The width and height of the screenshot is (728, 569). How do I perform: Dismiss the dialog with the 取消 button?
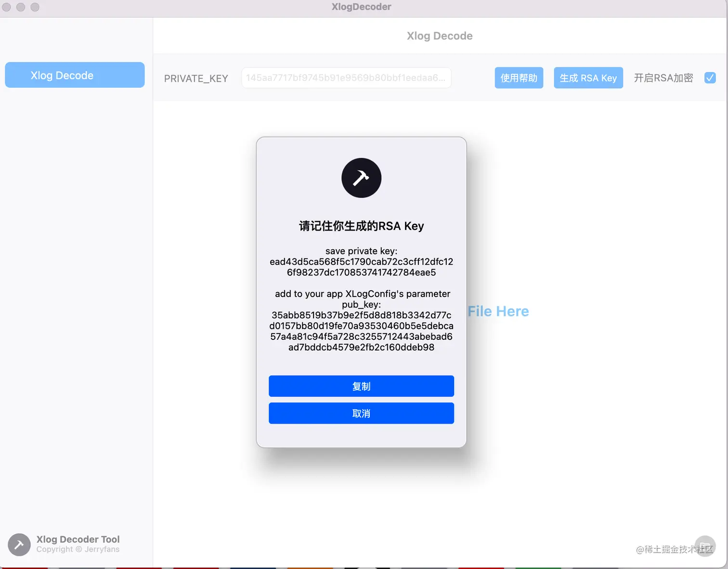[x=361, y=413]
